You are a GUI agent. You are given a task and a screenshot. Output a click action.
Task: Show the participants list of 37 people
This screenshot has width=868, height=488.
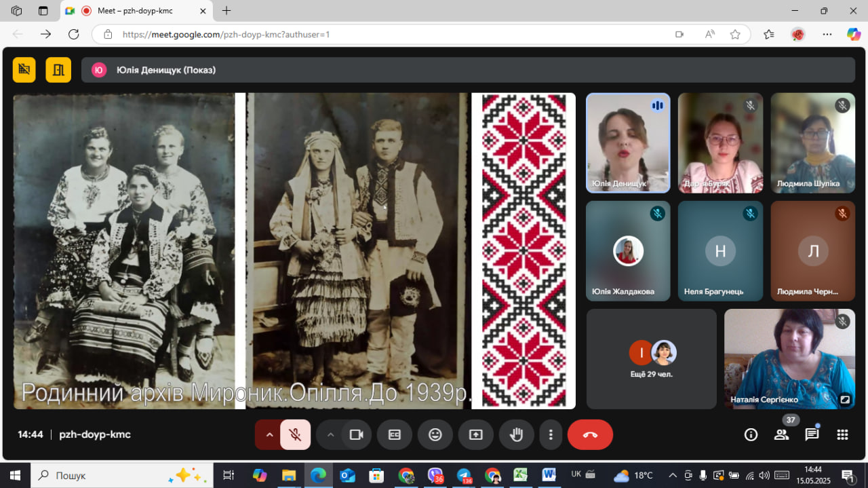(x=782, y=435)
